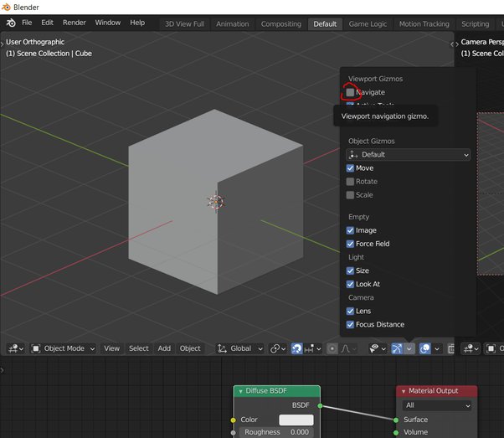Open the gizmo options dropdown arrow

pos(409,348)
